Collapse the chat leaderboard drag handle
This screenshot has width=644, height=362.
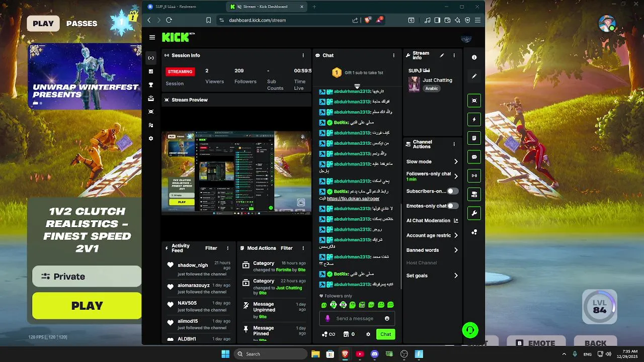point(357,86)
